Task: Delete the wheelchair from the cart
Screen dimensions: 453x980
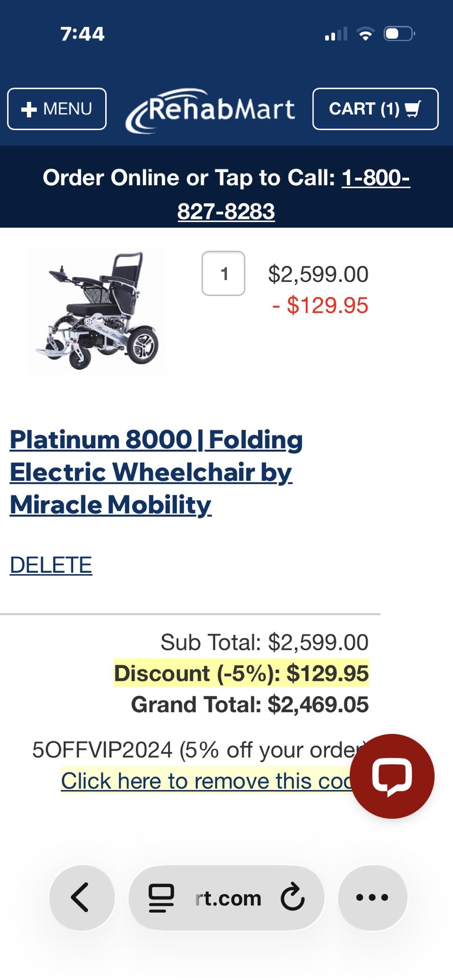Action: click(50, 565)
